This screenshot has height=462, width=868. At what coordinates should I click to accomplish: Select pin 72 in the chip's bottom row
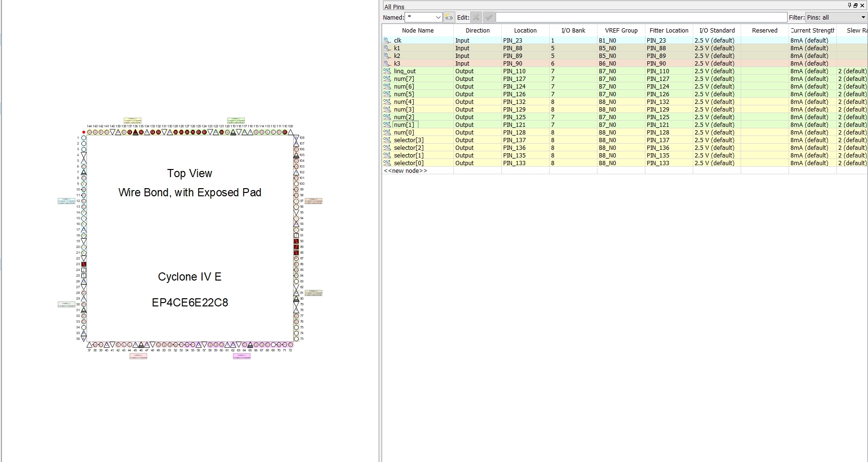point(291,345)
